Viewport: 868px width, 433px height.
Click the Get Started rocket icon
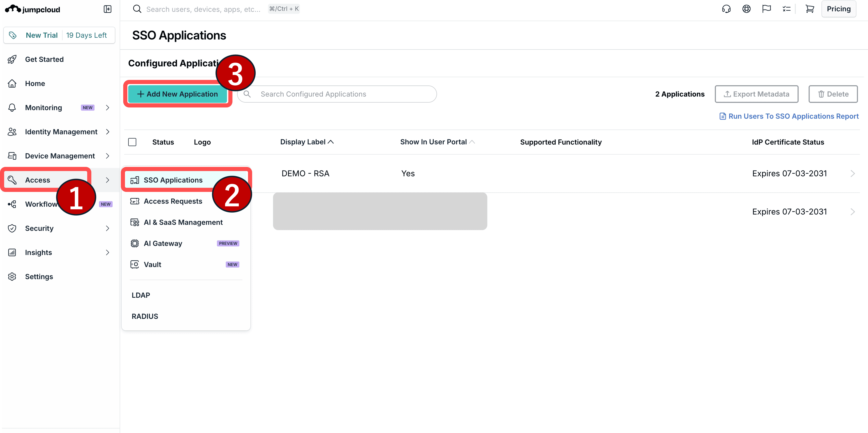click(12, 59)
